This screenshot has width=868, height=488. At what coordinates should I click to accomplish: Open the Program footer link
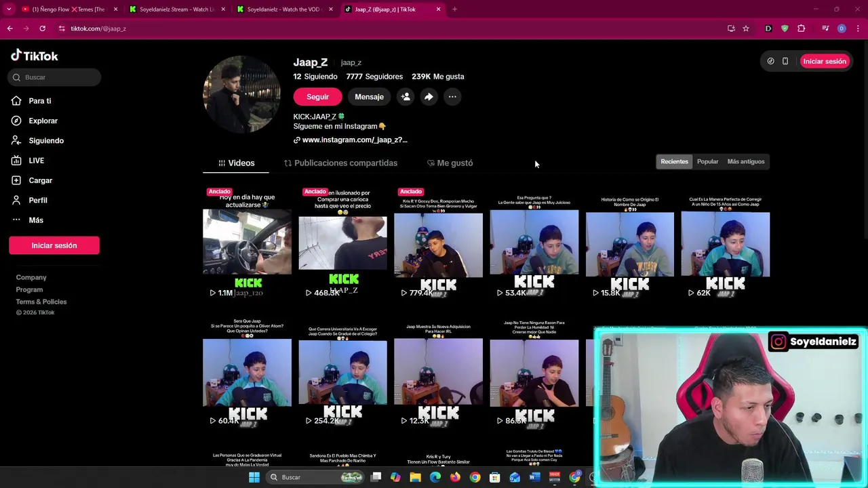pyautogui.click(x=29, y=289)
